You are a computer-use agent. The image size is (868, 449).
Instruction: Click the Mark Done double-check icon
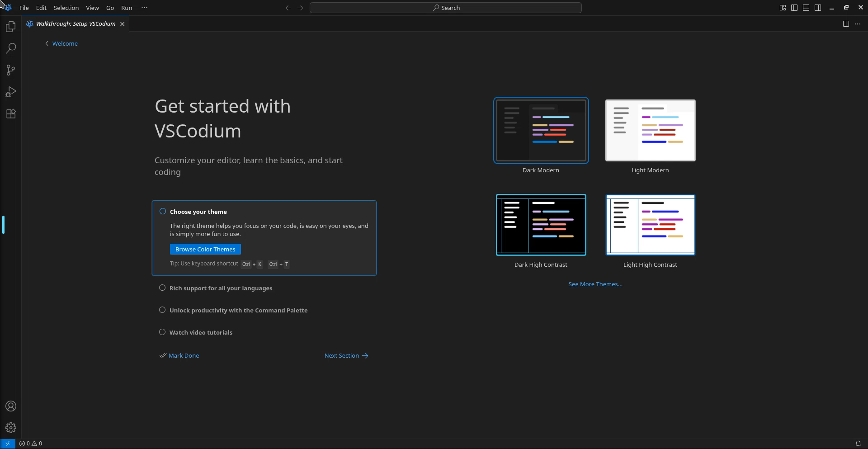163,356
